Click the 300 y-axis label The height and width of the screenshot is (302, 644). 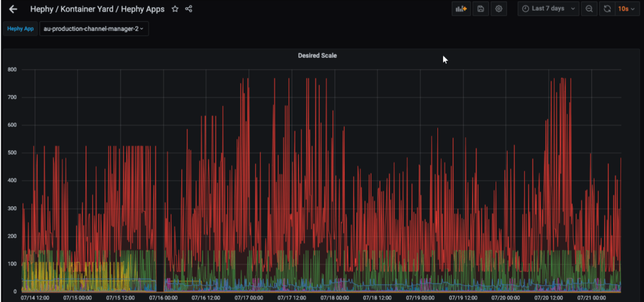pyautogui.click(x=12, y=209)
